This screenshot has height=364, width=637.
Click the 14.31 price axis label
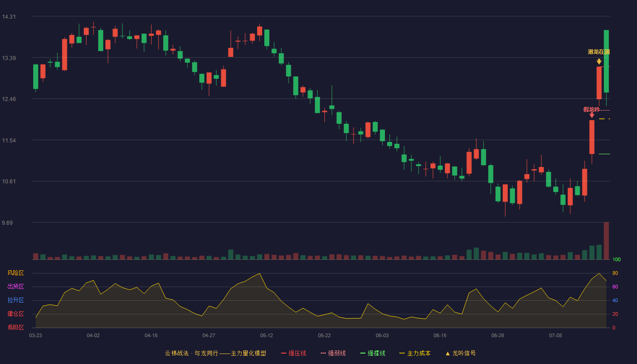tap(9, 17)
